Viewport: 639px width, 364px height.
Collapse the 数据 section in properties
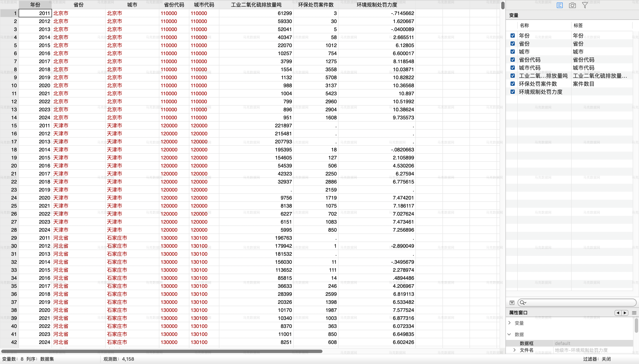(509, 334)
